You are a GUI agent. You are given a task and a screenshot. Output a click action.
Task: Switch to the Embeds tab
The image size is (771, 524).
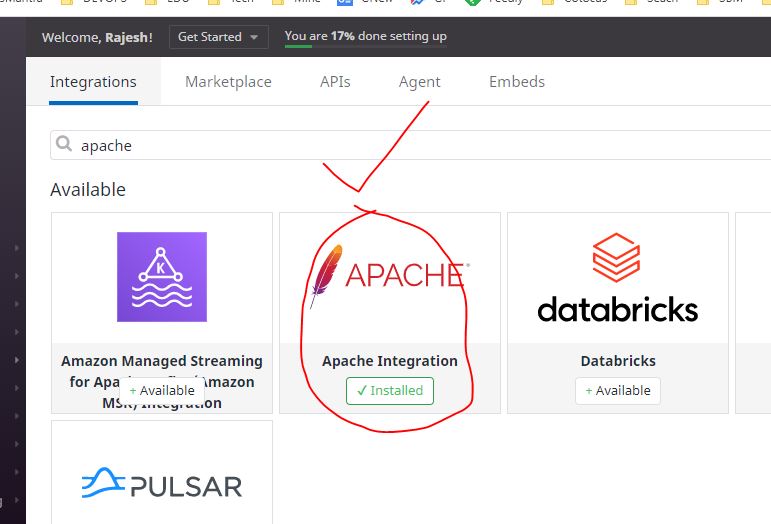(x=517, y=82)
